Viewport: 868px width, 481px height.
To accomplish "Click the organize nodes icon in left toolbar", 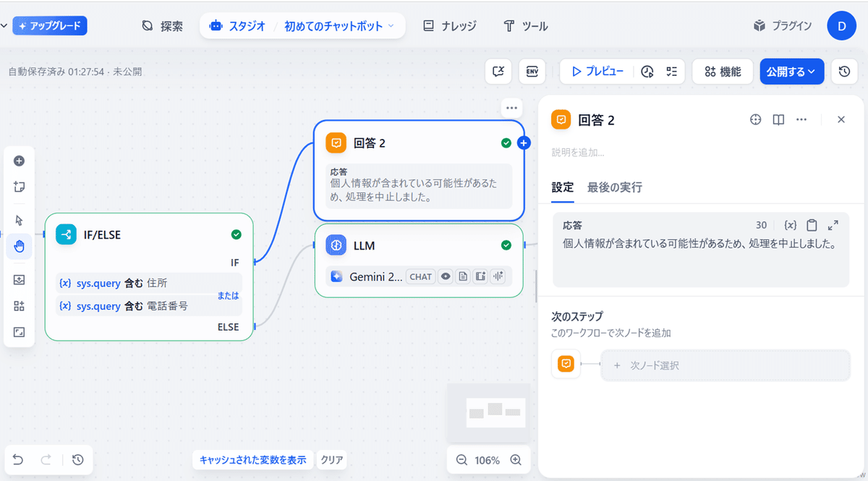I will point(20,306).
